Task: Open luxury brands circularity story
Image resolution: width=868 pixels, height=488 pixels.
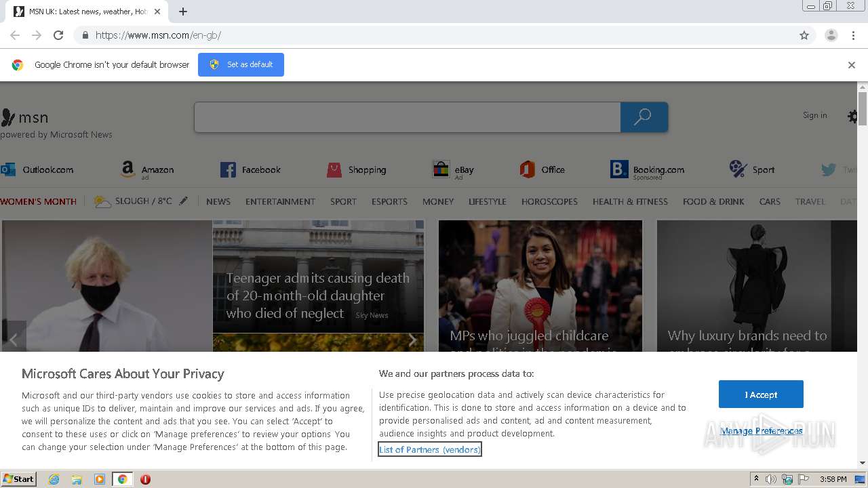Action: point(757,285)
